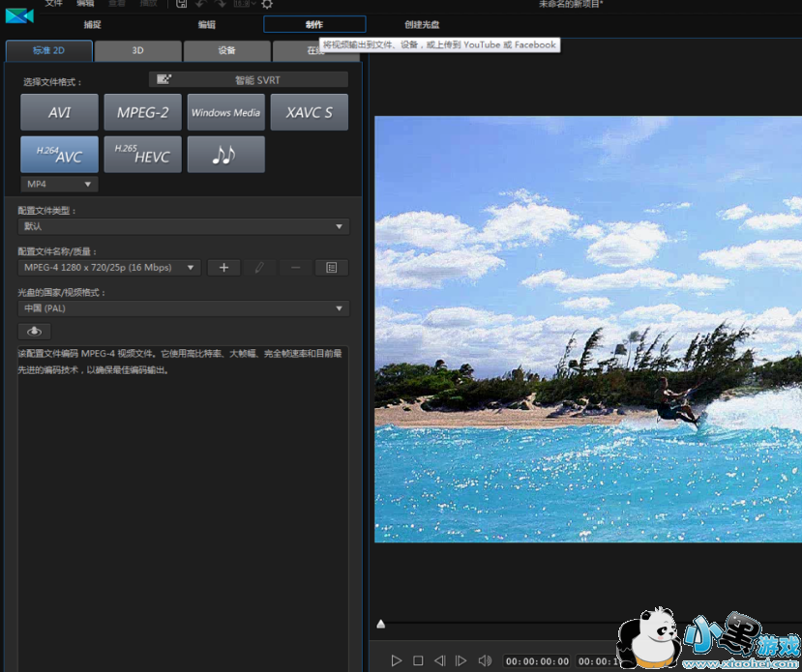Open the profile details list icon

[332, 268]
